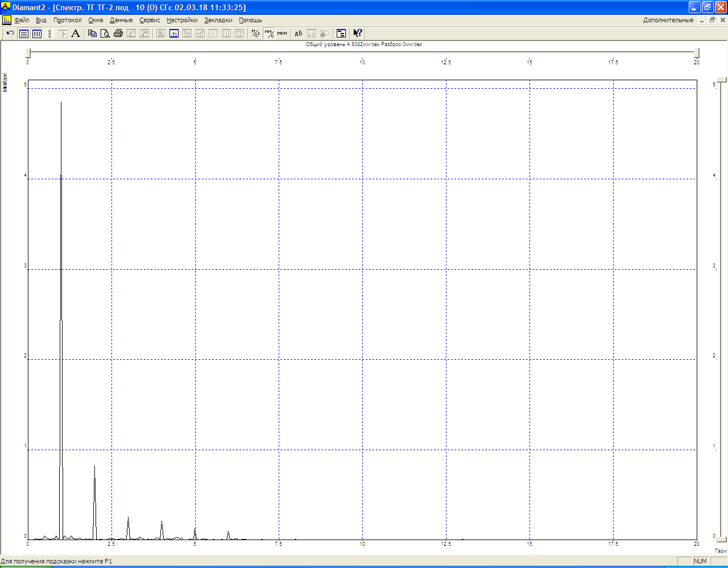
Task: Minimize the inner spectrum document window
Action: [702, 20]
